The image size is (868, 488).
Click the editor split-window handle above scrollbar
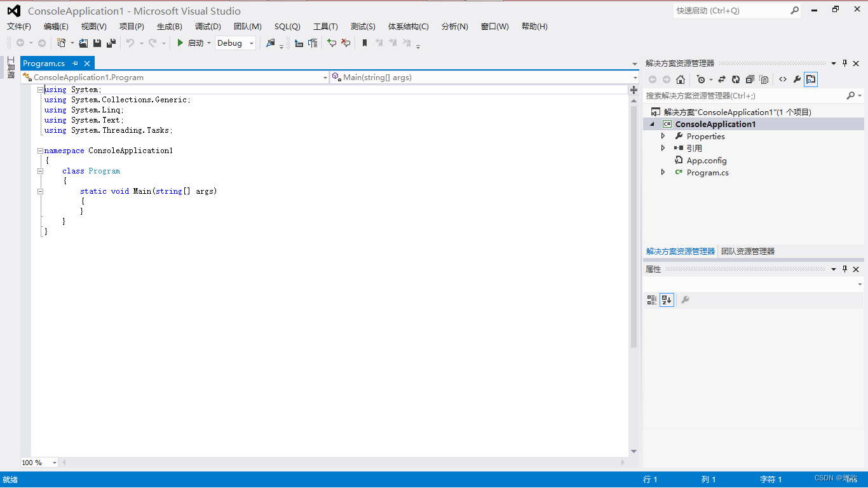[x=634, y=90]
